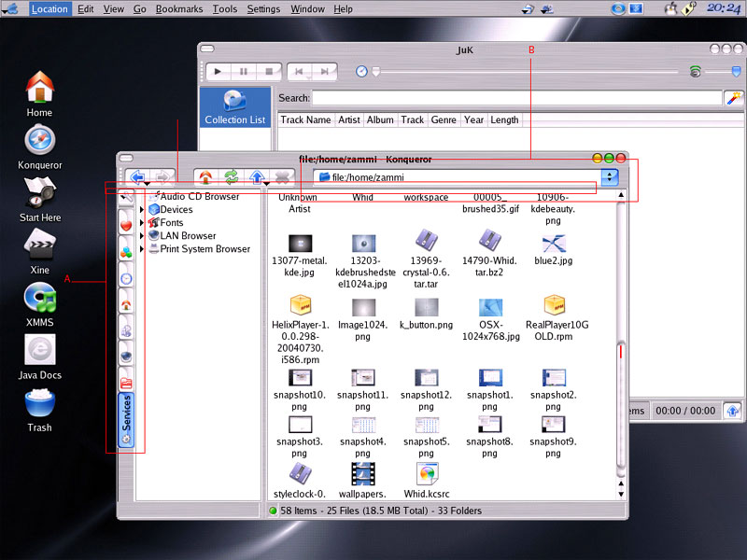
Task: Expand the Fonts tree node
Action: (x=142, y=222)
